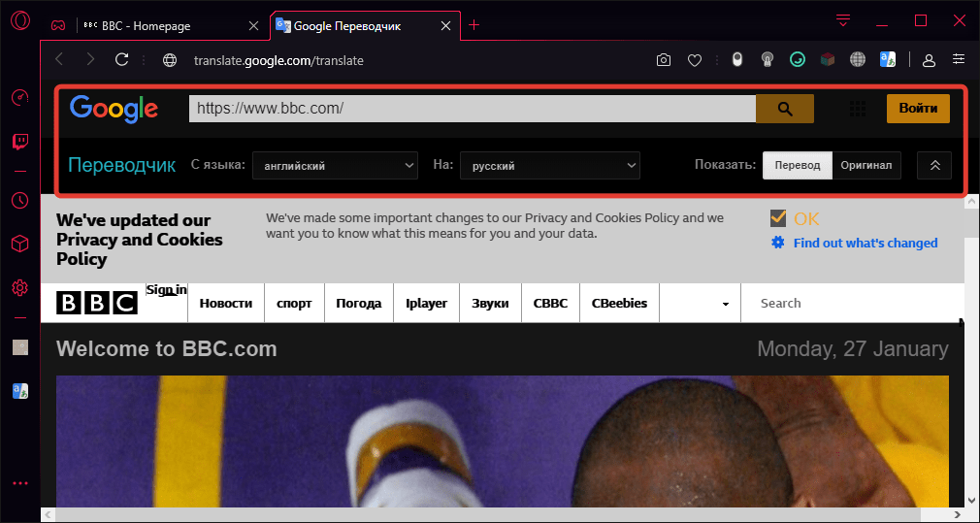Open the Twitch sidebar panel
This screenshot has width=980, height=523.
19,142
